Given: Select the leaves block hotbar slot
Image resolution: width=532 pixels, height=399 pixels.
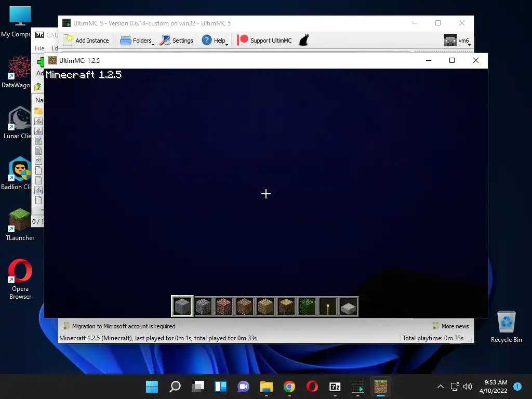Looking at the screenshot, I should point(307,307).
